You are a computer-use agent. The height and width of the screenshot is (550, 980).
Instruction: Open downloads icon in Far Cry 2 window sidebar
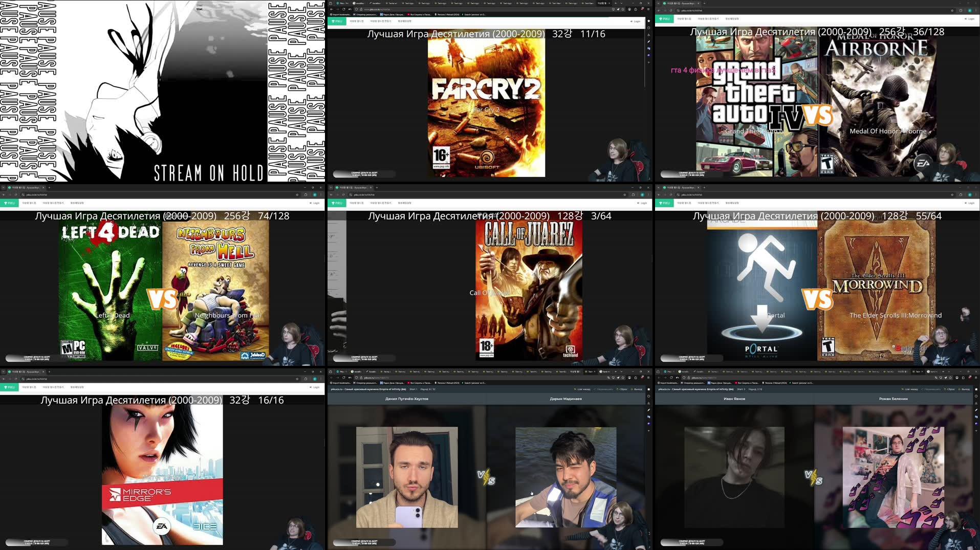pyautogui.click(x=649, y=35)
